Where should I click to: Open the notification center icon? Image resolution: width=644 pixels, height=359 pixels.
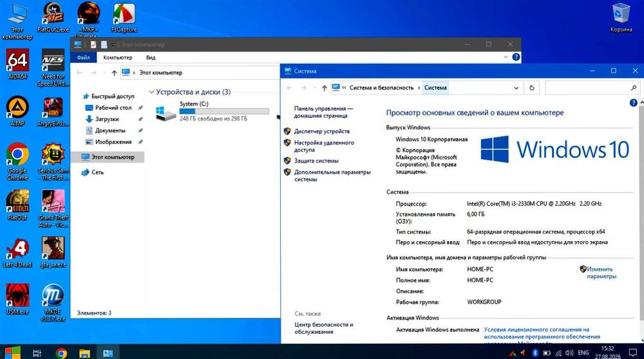point(633,353)
